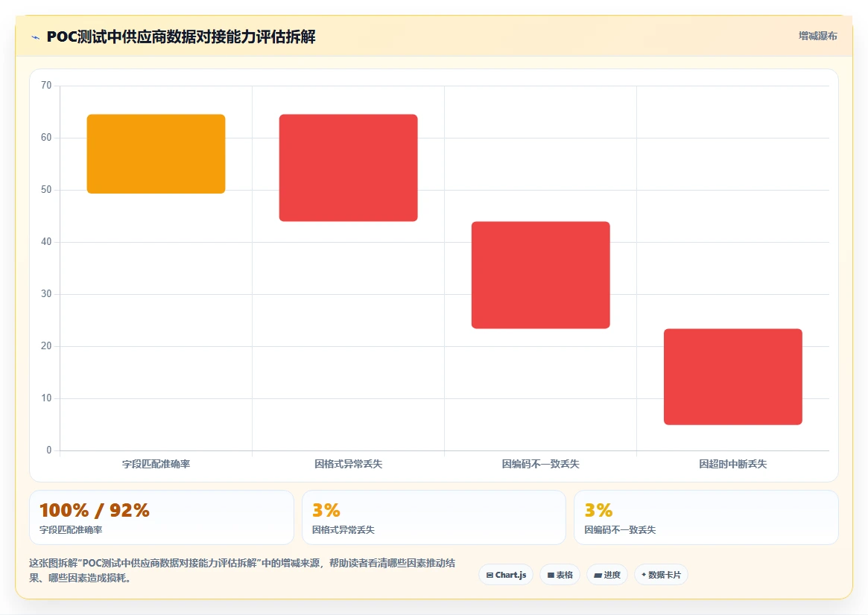
Task: Click the 增减瀑布 label in the header
Action: (x=817, y=36)
